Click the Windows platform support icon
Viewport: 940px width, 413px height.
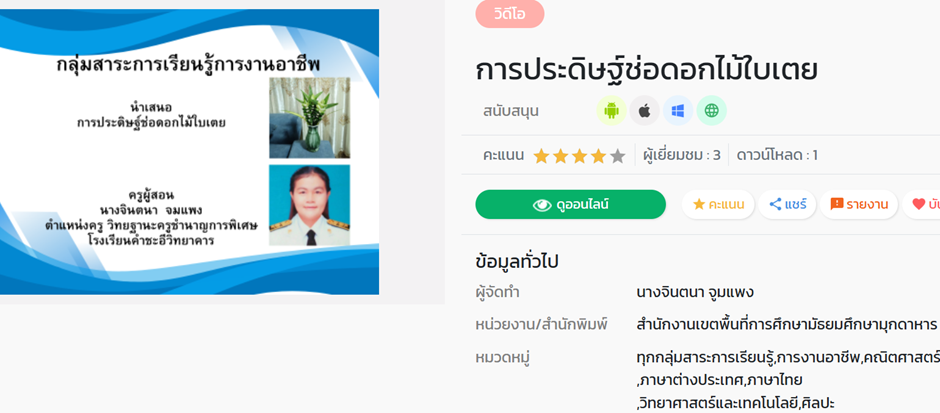coord(678,111)
